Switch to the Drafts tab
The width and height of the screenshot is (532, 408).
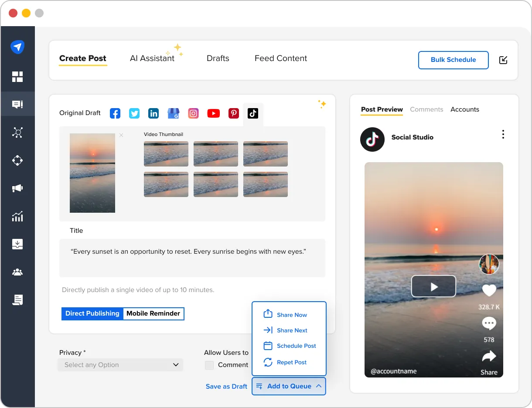[218, 58]
